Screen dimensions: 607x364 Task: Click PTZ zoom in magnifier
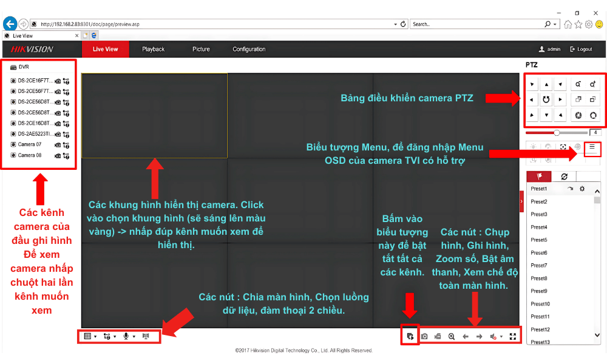pyautogui.click(x=592, y=84)
